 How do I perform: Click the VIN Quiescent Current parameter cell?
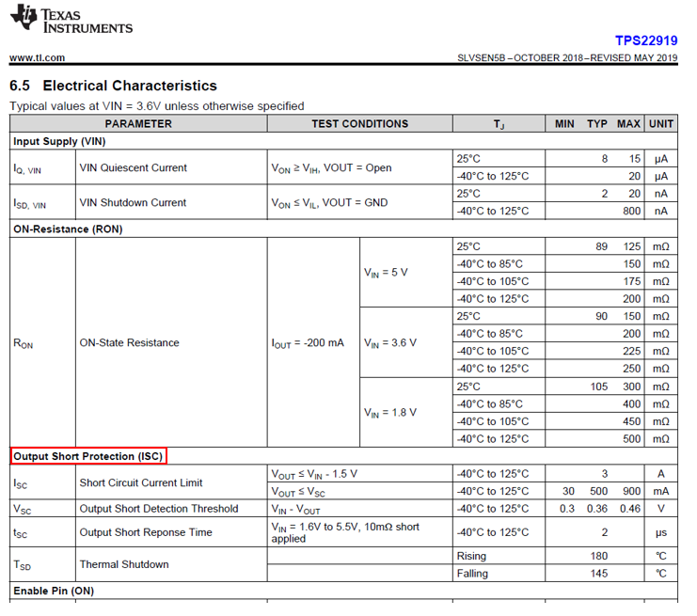171,167
